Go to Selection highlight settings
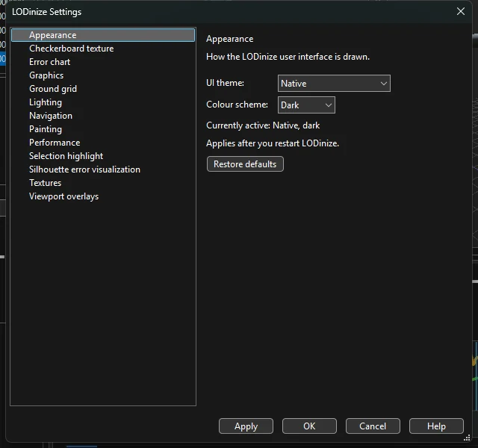 103,156
